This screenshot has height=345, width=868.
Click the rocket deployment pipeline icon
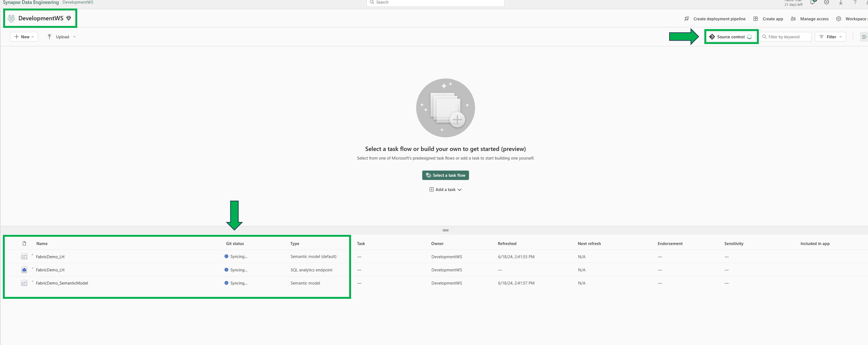point(687,19)
